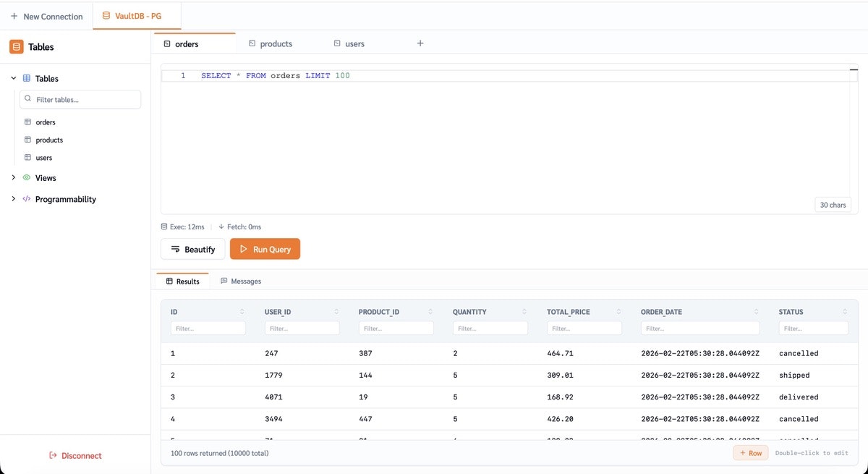Screen dimensions: 868x474
Task: Click the products table icon in the tree
Action: tap(27, 140)
